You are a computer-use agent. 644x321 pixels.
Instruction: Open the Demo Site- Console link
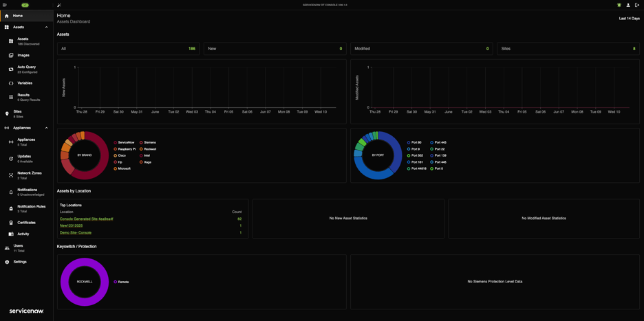(76, 233)
